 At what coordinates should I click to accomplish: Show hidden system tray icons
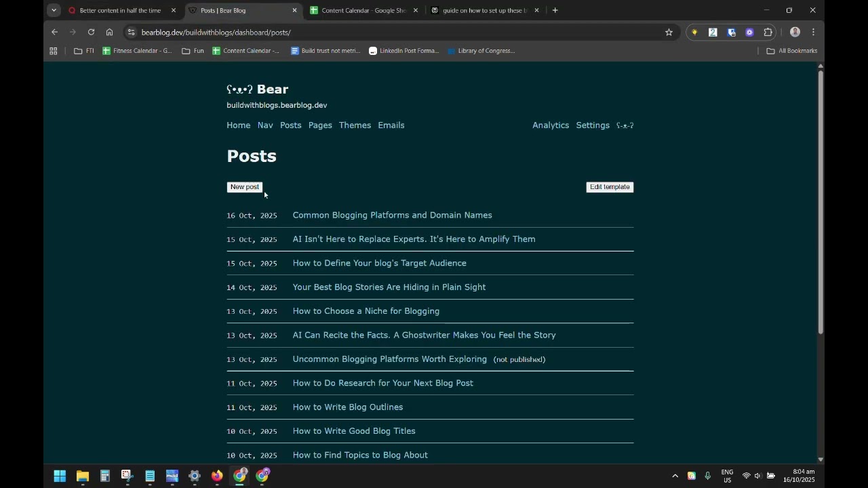pyautogui.click(x=675, y=476)
